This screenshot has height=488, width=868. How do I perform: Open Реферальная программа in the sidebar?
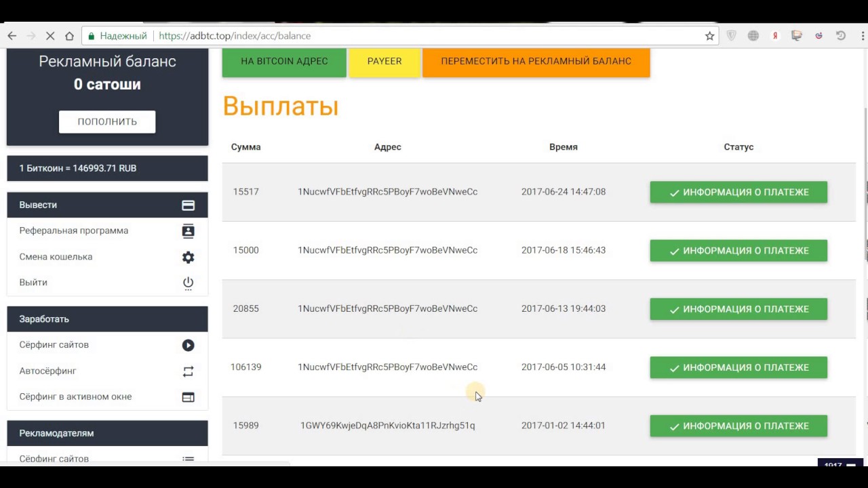point(107,230)
